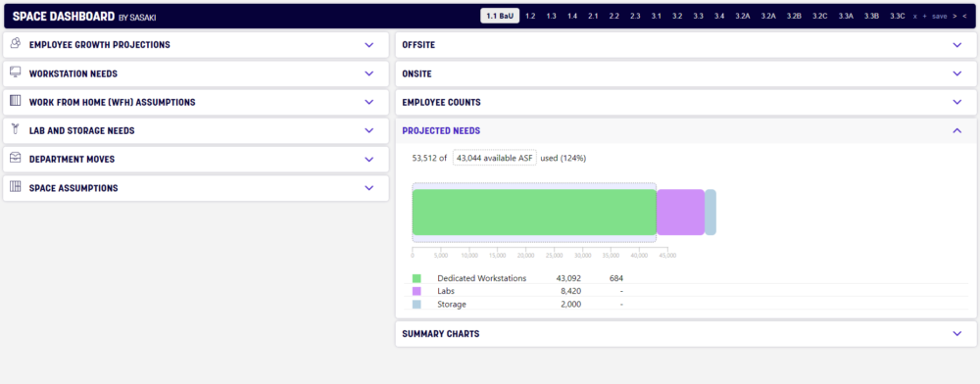Click the Work From Home building icon
The width and height of the screenshot is (980, 384).
click(17, 101)
